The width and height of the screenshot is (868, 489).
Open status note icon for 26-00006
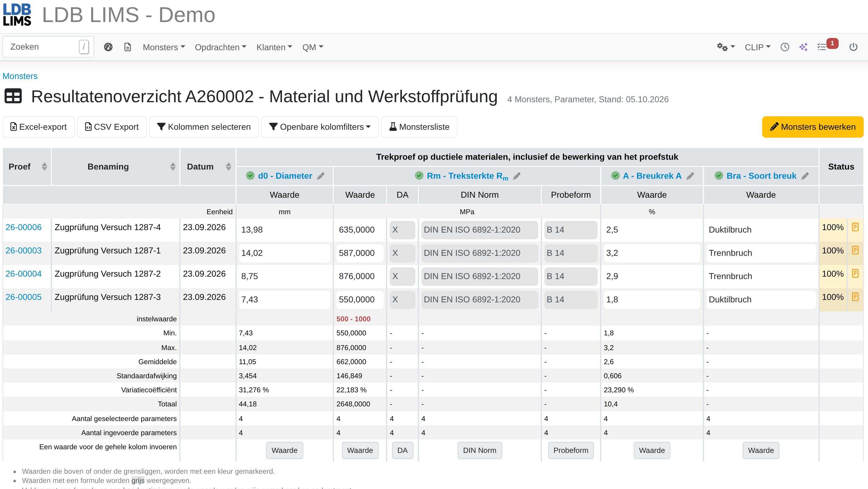pos(855,227)
